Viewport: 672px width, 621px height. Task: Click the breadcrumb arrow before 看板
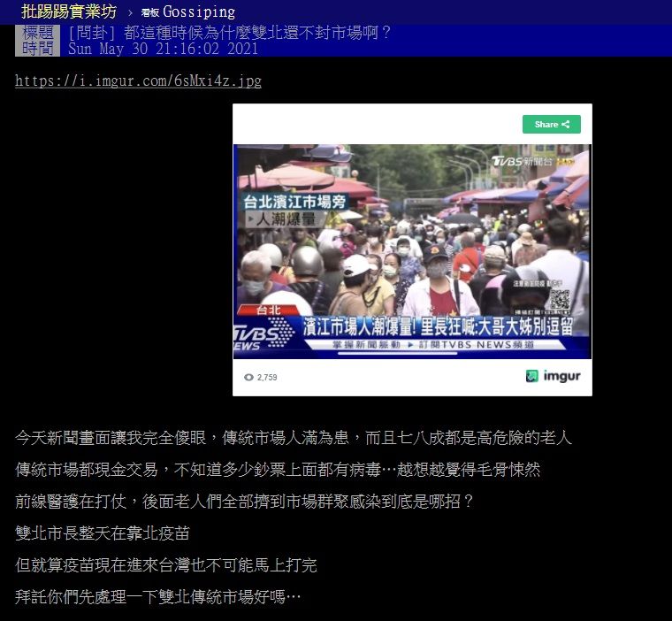130,13
